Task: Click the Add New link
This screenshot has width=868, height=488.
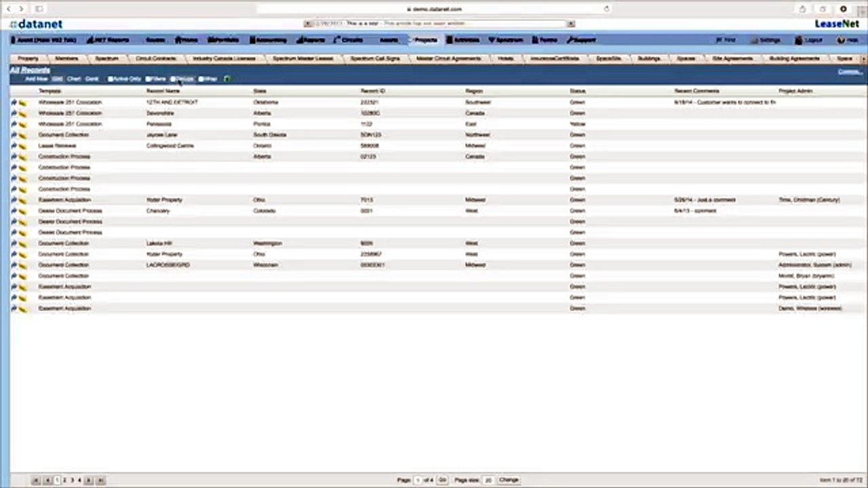Action: [x=37, y=79]
